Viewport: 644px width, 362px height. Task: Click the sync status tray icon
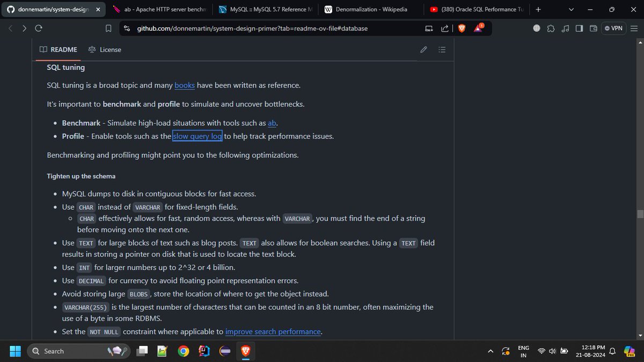tap(506, 351)
